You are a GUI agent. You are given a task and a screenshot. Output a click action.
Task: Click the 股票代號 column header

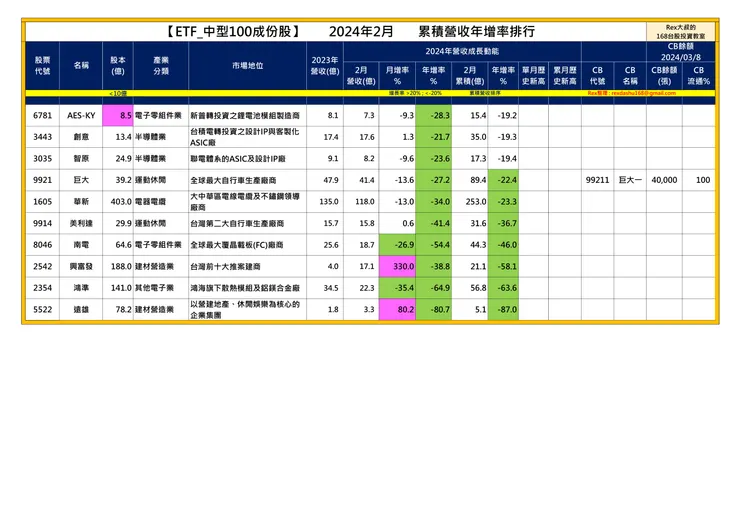(42, 66)
